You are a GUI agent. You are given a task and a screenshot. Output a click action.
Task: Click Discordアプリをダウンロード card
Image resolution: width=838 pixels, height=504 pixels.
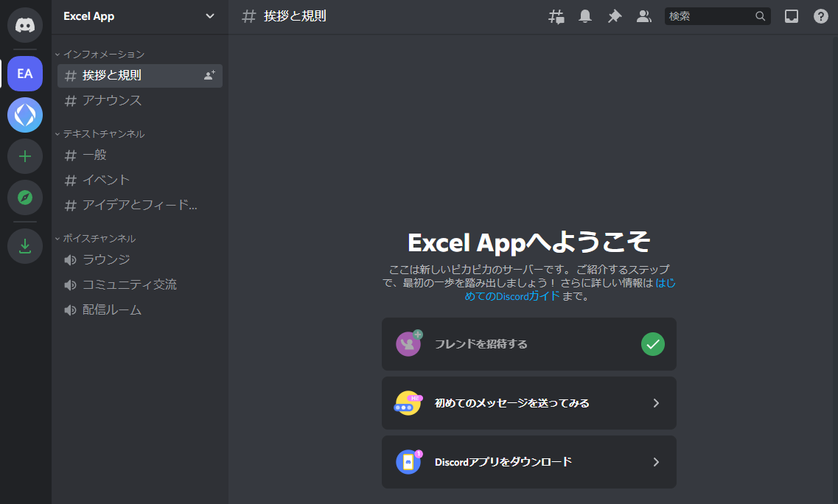coord(529,462)
